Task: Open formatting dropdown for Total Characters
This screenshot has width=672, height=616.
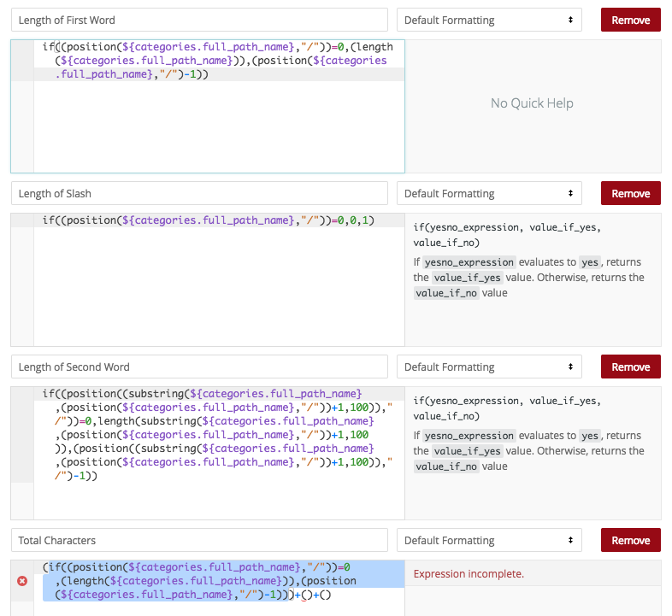Action: click(489, 540)
